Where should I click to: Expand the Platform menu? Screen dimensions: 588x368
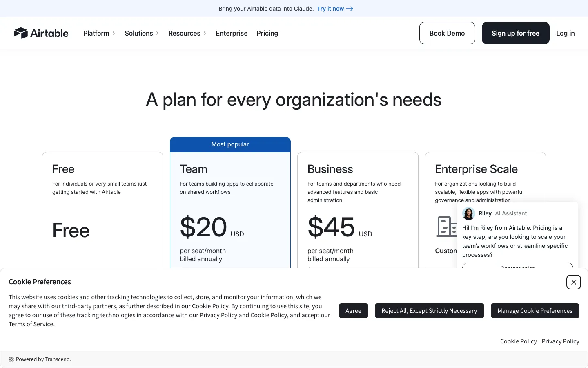coord(99,33)
